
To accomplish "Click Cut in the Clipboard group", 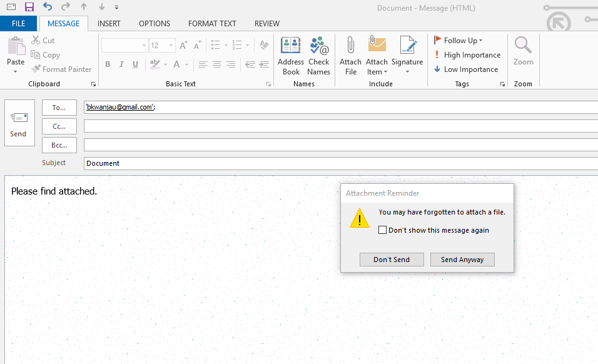I will point(43,40).
